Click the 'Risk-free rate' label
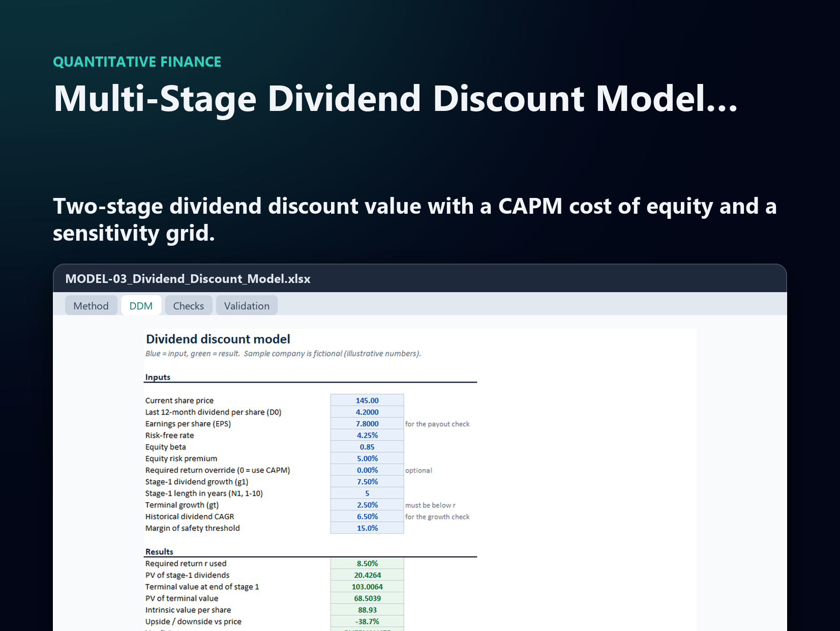This screenshot has height=631, width=840. [x=169, y=436]
